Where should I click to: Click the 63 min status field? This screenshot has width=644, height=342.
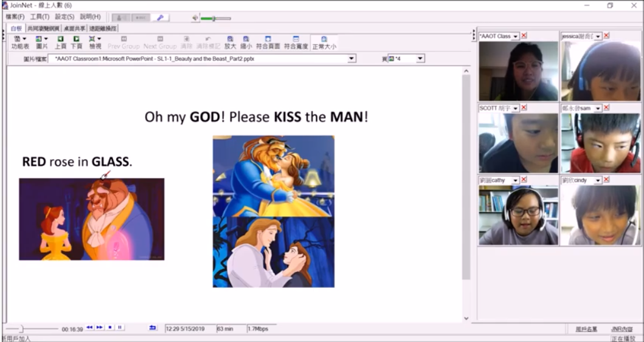tap(231, 329)
